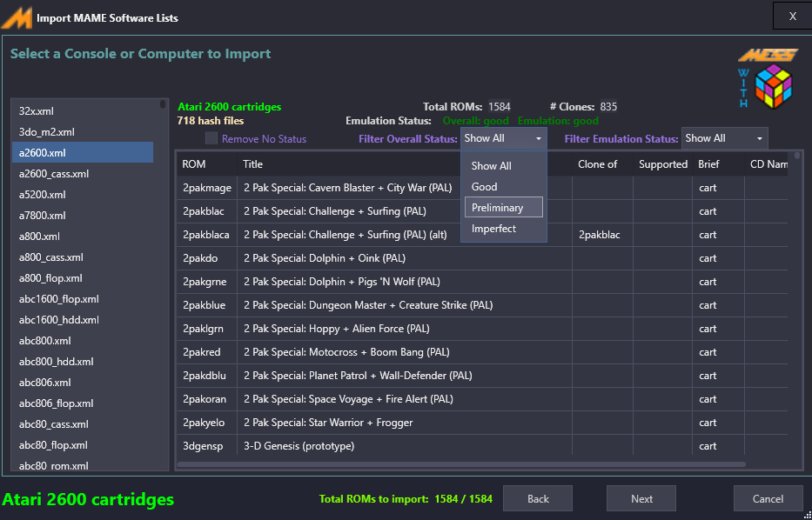The height and width of the screenshot is (520, 812).
Task: Open the Filter Overall Status dropdown
Action: [x=503, y=138]
